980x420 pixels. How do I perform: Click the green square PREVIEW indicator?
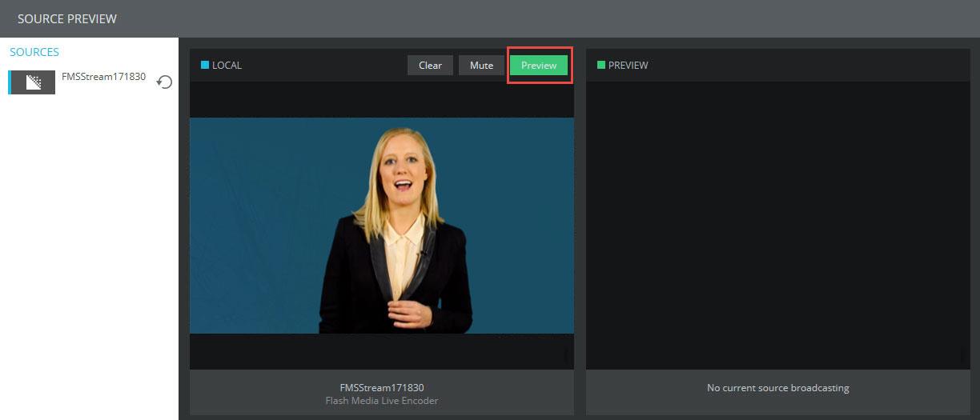click(x=601, y=65)
